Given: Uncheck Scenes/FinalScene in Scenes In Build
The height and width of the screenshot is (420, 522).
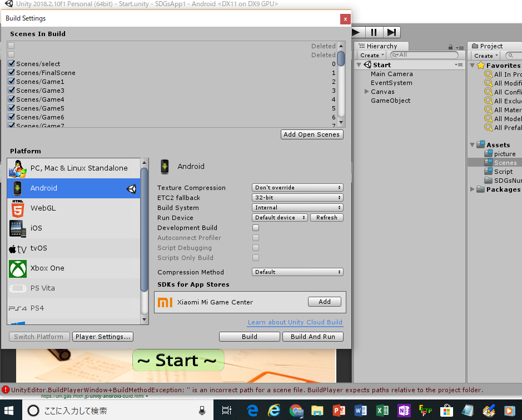Looking at the screenshot, I should click(x=12, y=73).
